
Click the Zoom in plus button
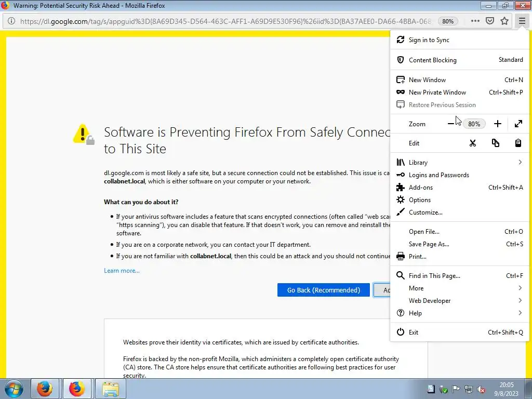(x=497, y=124)
